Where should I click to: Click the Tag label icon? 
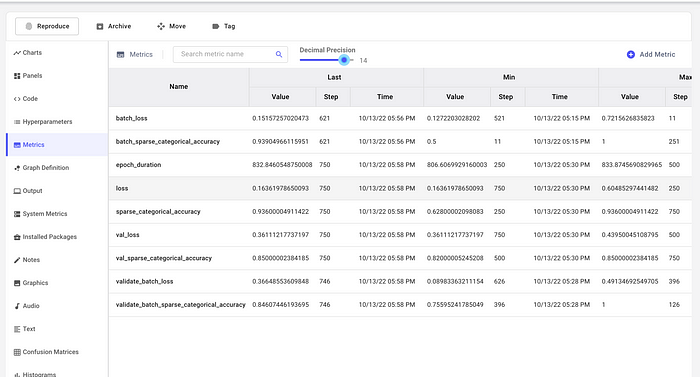click(x=216, y=26)
